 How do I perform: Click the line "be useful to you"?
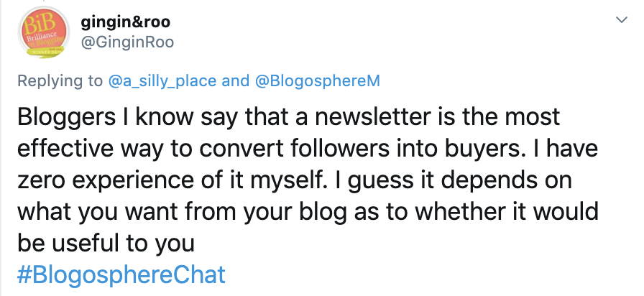pyautogui.click(x=106, y=242)
